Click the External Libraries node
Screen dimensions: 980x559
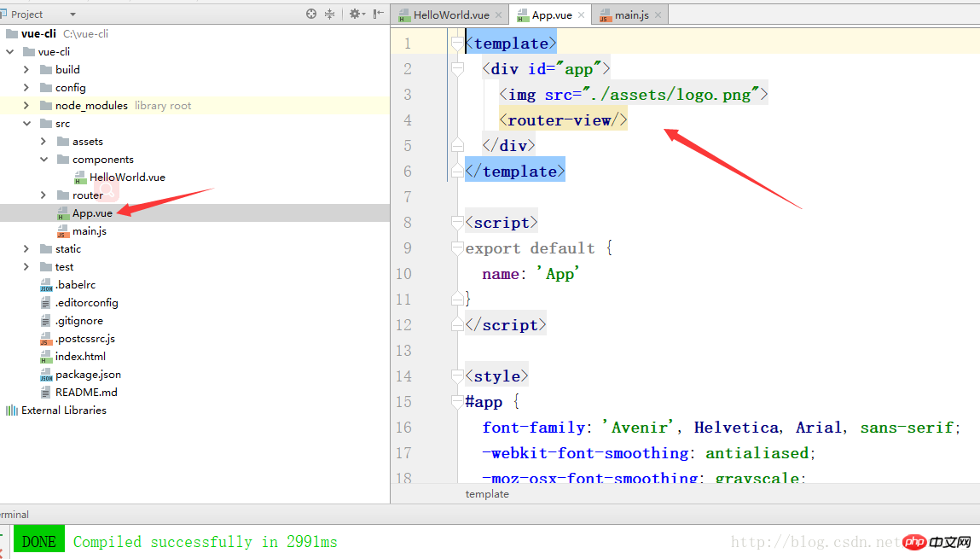(64, 411)
